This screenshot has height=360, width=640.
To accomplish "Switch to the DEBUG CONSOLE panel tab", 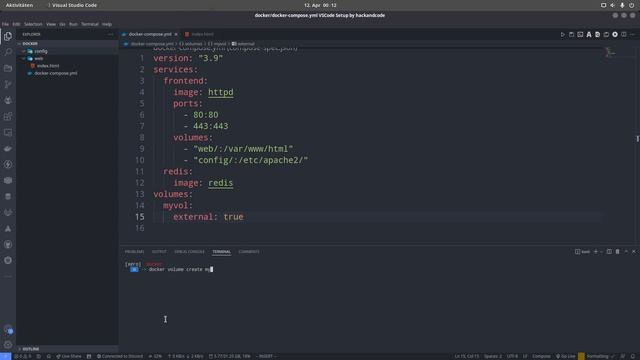I will [x=189, y=252].
